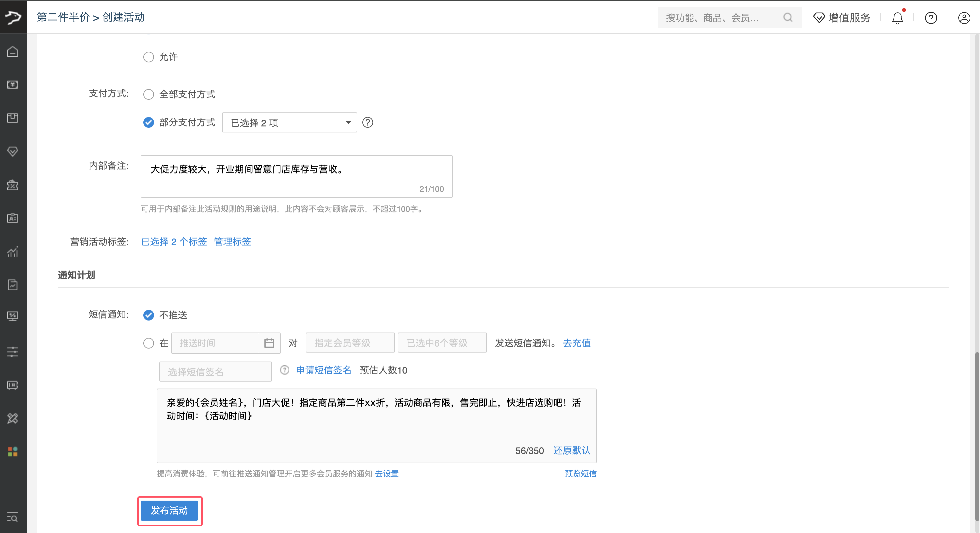Viewport: 980px width, 533px height.
Task: Open the goods box icon in the sidebar
Action: click(13, 118)
